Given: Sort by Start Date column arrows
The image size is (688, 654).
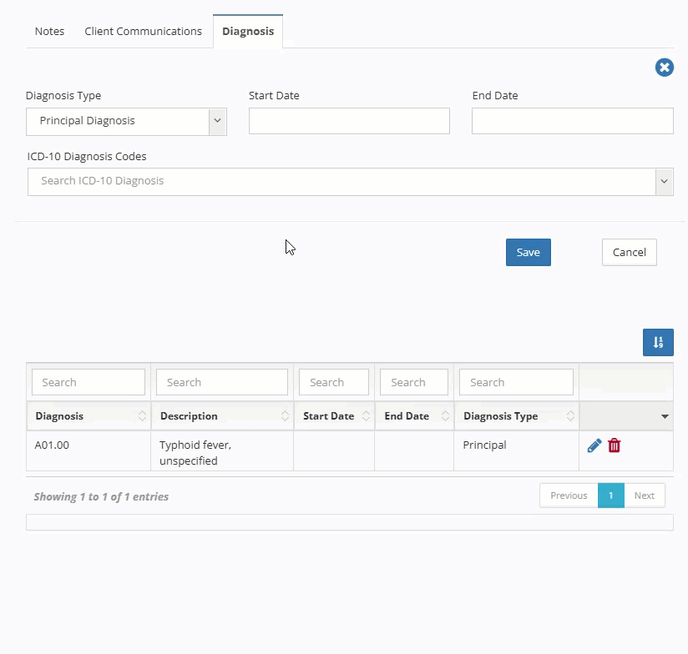Looking at the screenshot, I should (x=365, y=416).
